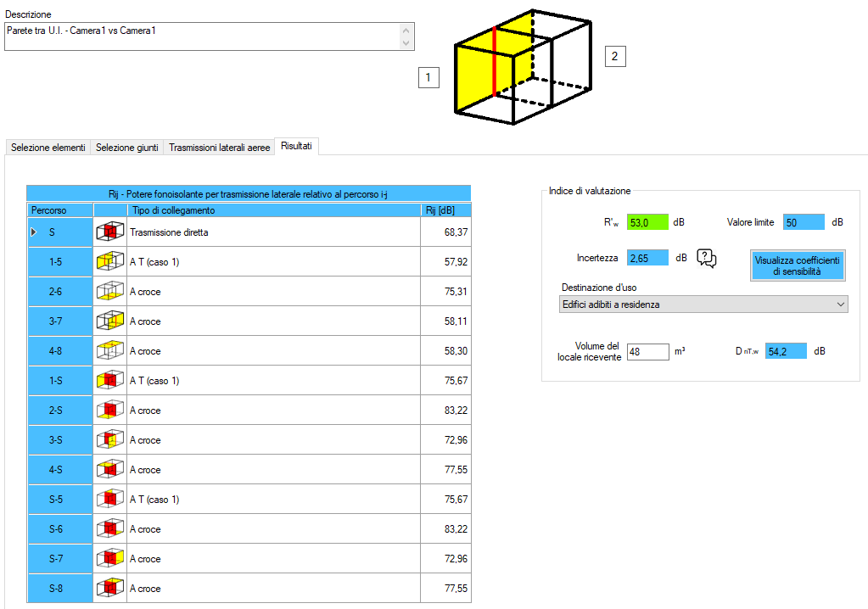Image resolution: width=868 pixels, height=609 pixels.
Task: Open the uncertainty help question icon
Action: [708, 259]
